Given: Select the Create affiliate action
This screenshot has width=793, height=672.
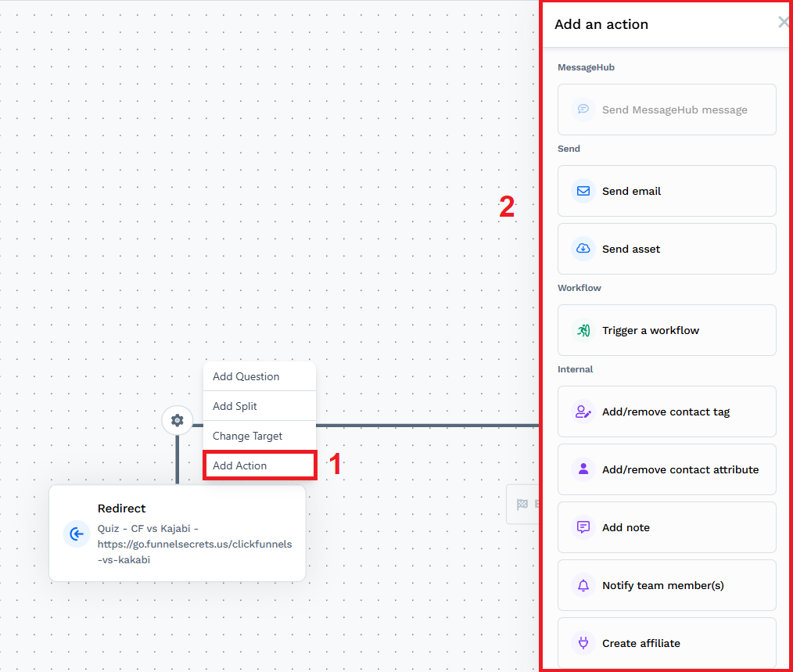Looking at the screenshot, I should pos(666,642).
